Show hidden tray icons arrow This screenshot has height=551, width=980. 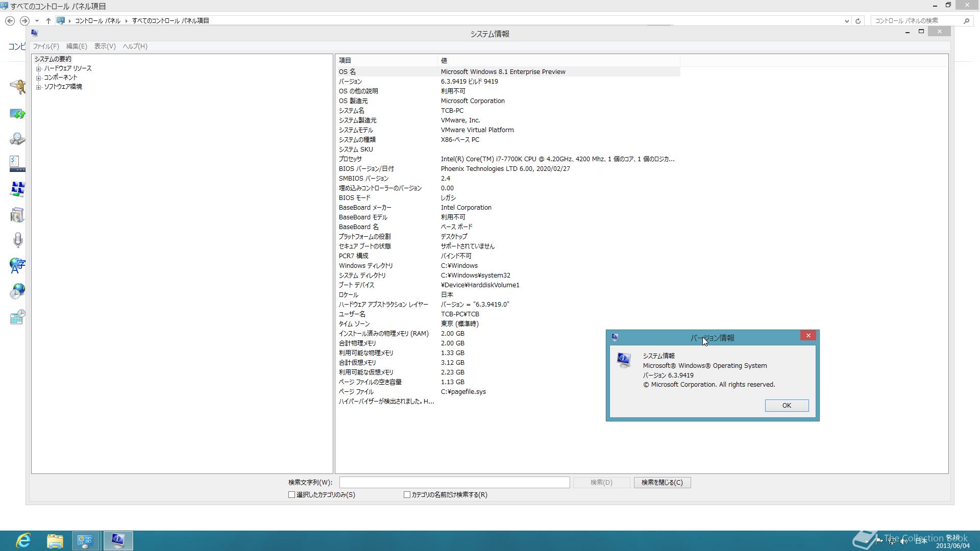coord(867,541)
